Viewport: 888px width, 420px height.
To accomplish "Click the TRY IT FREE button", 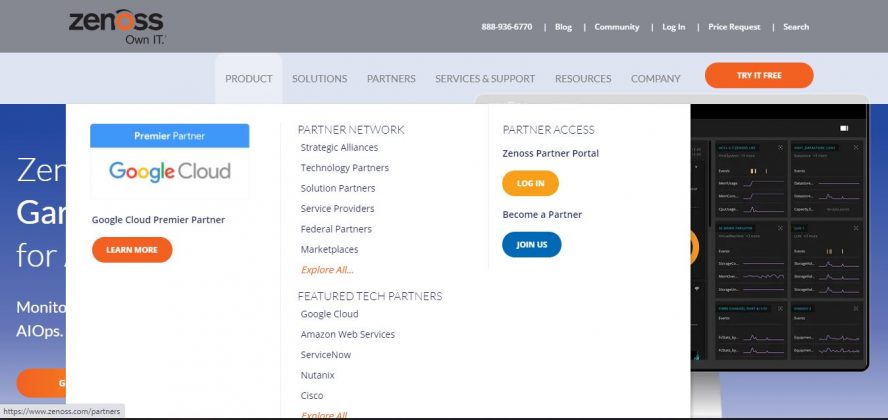I will point(759,75).
